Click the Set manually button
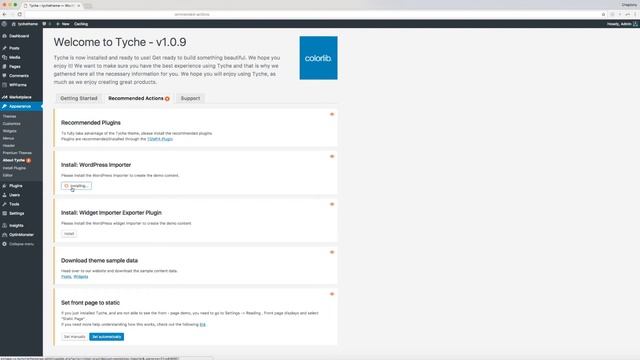This screenshot has height=360, width=640. pos(74,337)
